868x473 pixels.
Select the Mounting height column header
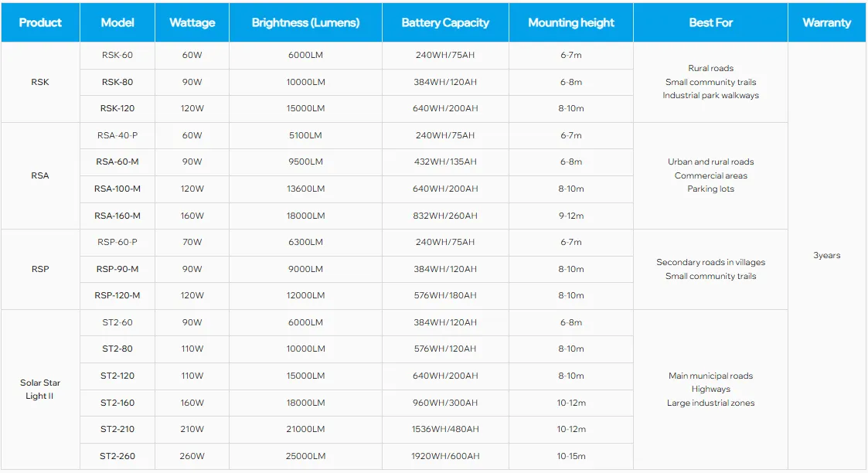571,22
